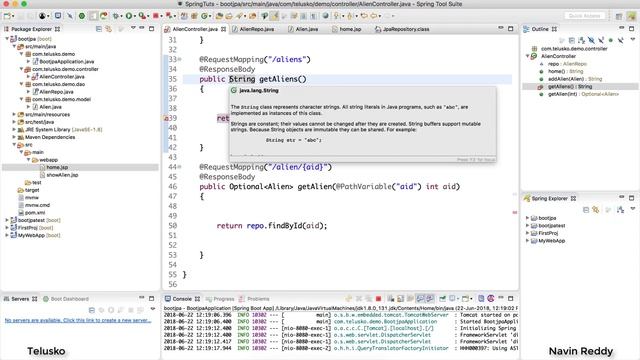Select pom.xml in Package Explorer
The height and width of the screenshot is (360, 640).
coord(35,213)
